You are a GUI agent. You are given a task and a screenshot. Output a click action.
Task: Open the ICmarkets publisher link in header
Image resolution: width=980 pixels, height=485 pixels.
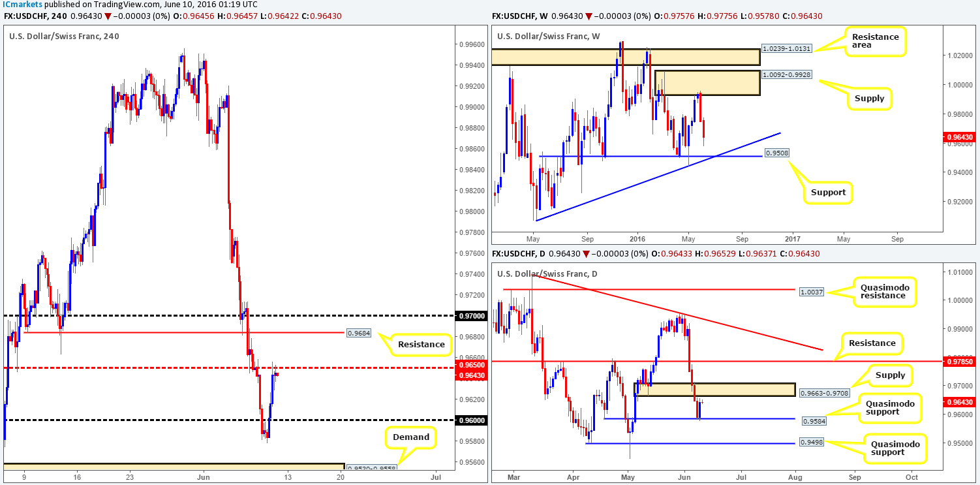[x=23, y=5]
